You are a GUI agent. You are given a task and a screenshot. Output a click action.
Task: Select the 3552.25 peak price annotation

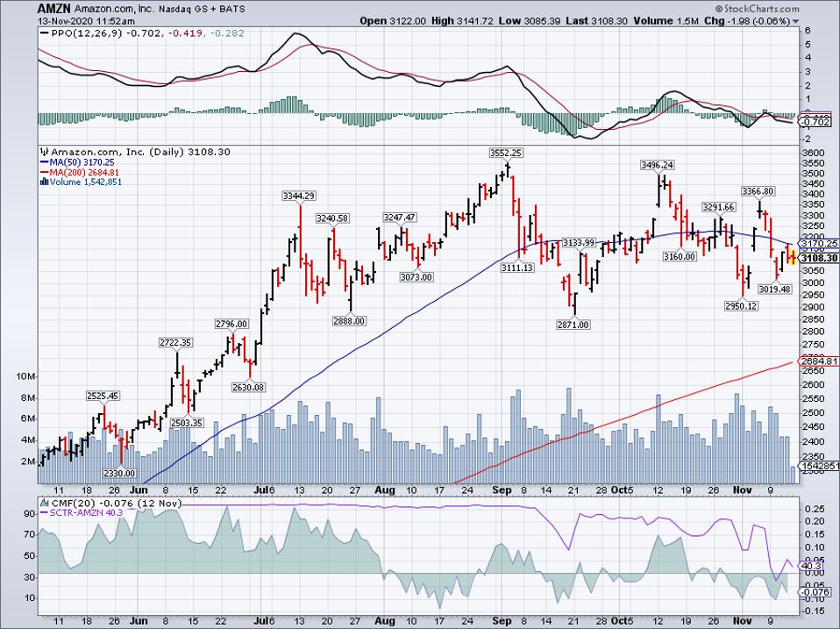point(506,154)
